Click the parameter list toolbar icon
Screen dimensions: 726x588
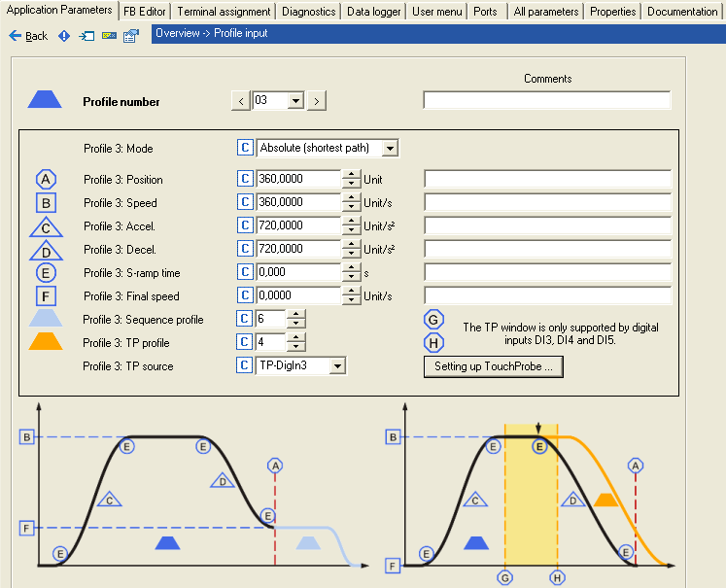click(130, 36)
